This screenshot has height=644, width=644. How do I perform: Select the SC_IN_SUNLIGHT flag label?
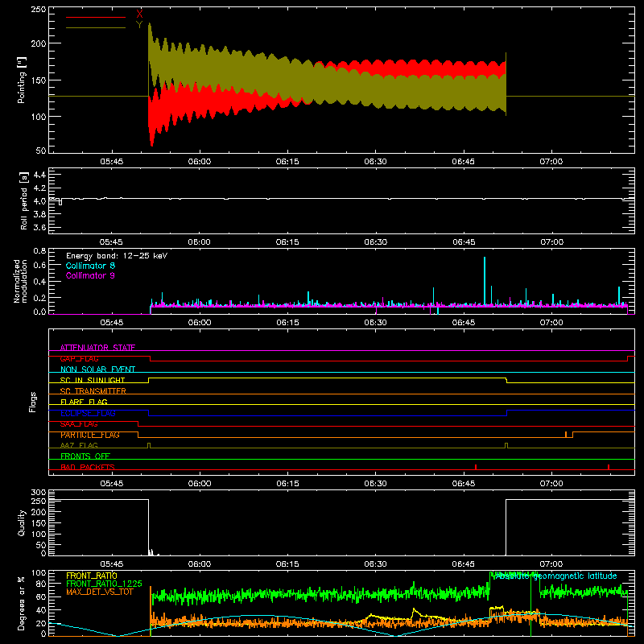[93, 380]
